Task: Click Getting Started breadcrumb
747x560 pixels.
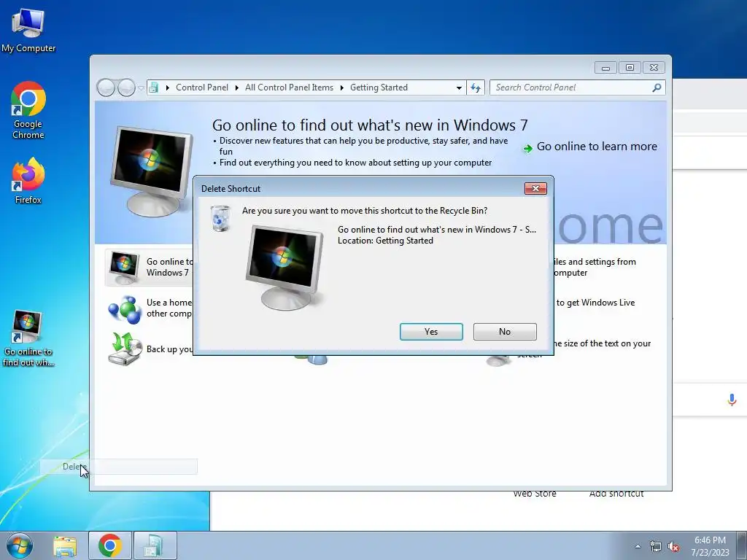Action: pos(379,87)
